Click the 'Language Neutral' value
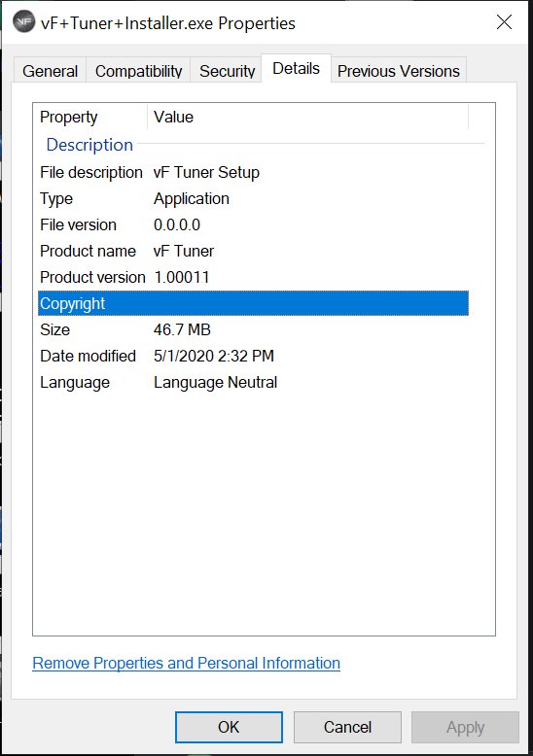The image size is (533, 756). 215,382
